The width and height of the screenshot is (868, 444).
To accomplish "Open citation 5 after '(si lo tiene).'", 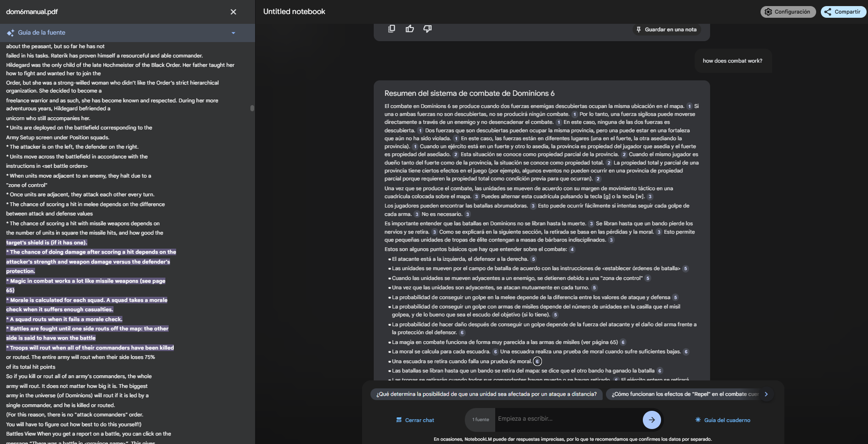I will click(555, 315).
